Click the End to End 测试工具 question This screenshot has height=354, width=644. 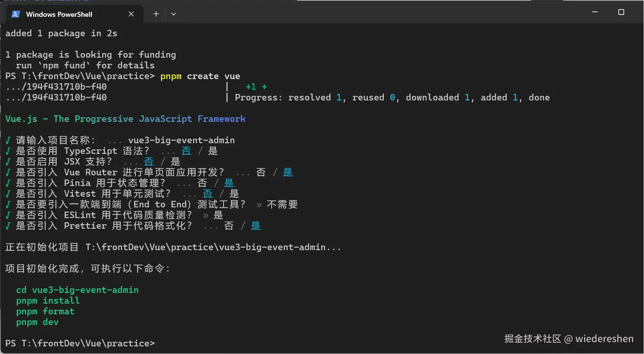(131, 205)
